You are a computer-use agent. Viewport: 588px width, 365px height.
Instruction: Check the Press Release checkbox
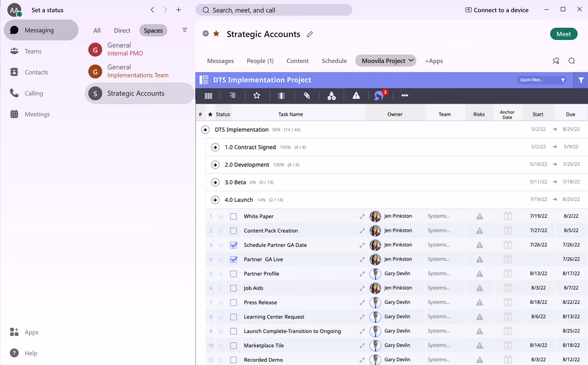[233, 303]
